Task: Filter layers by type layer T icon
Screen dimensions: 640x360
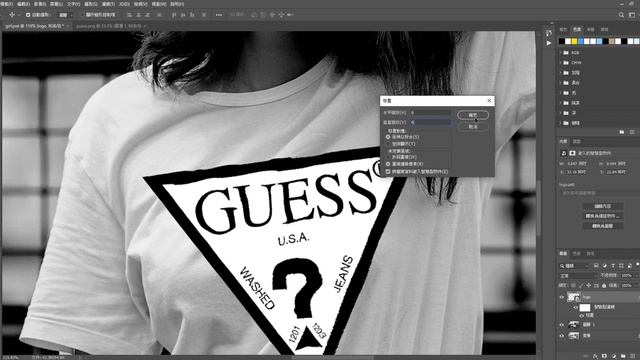Action: (613, 266)
